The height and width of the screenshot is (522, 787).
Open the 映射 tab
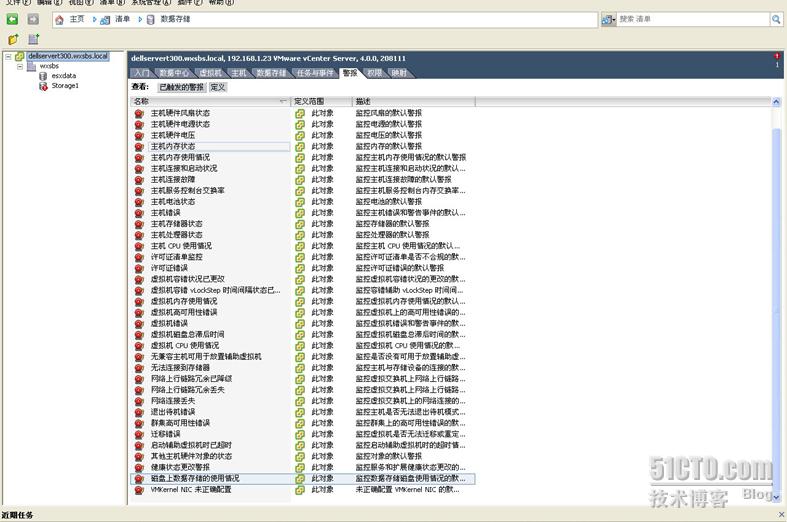coord(399,73)
